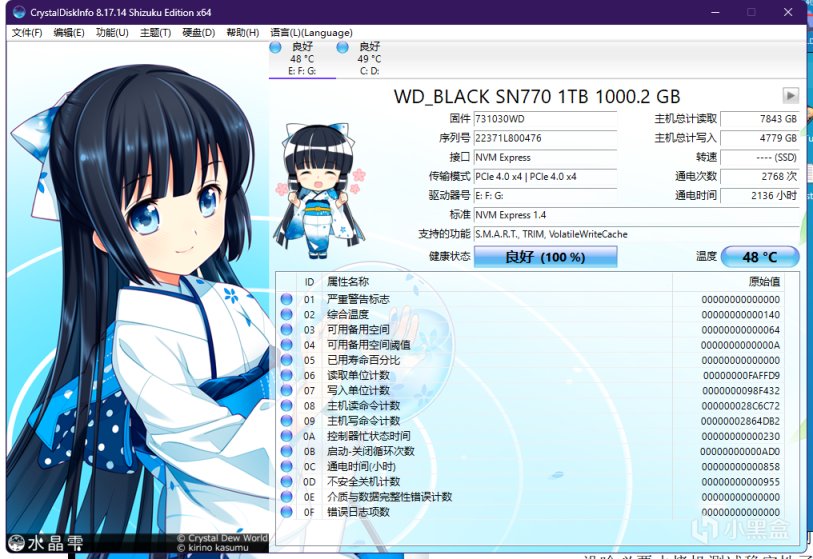Click the status orb for 可用备用空间
This screenshot has height=559, width=813.
click(286, 329)
